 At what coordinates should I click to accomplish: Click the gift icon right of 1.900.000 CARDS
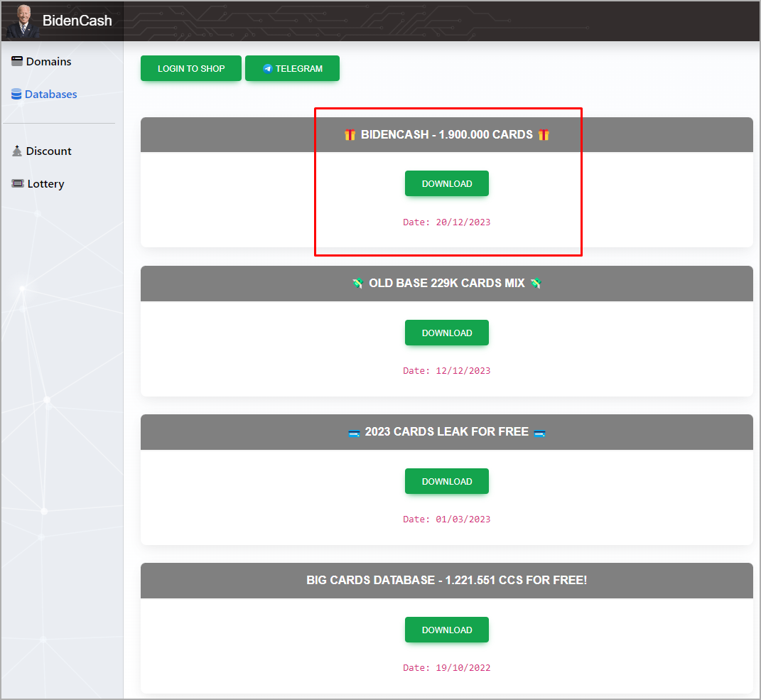click(544, 135)
